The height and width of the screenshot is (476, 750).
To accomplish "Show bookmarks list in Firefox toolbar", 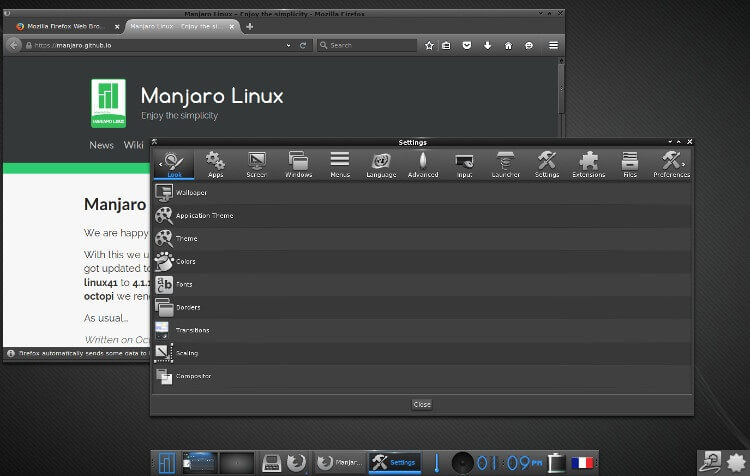I will pos(446,45).
